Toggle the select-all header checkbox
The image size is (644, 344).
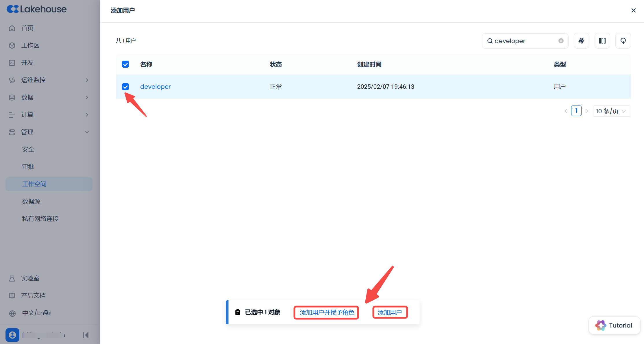pos(125,64)
